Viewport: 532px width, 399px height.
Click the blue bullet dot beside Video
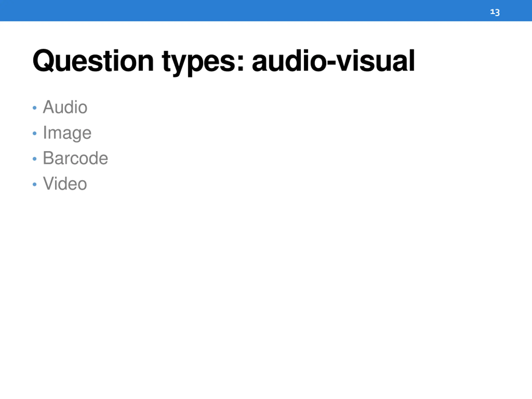tap(35, 185)
